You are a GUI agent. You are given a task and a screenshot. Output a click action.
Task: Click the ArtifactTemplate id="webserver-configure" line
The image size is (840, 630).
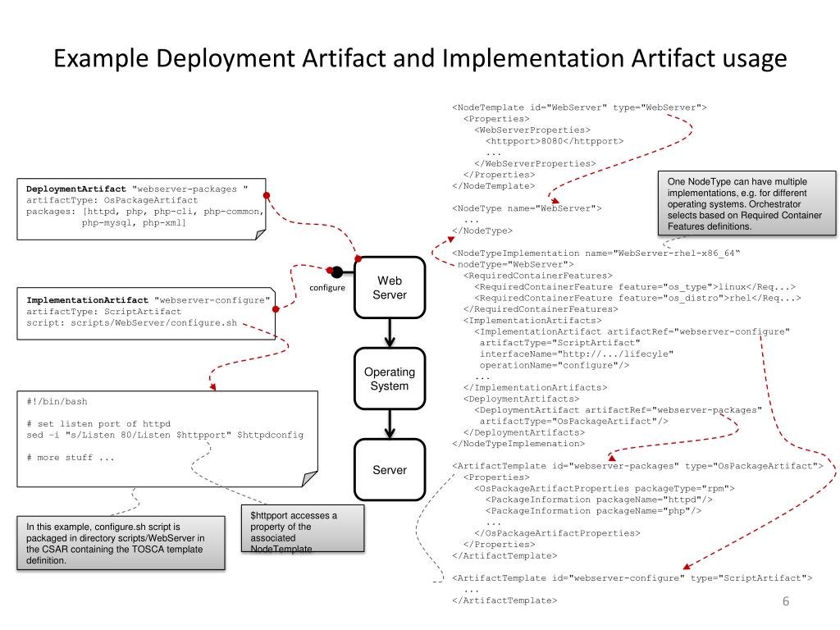[x=632, y=578]
